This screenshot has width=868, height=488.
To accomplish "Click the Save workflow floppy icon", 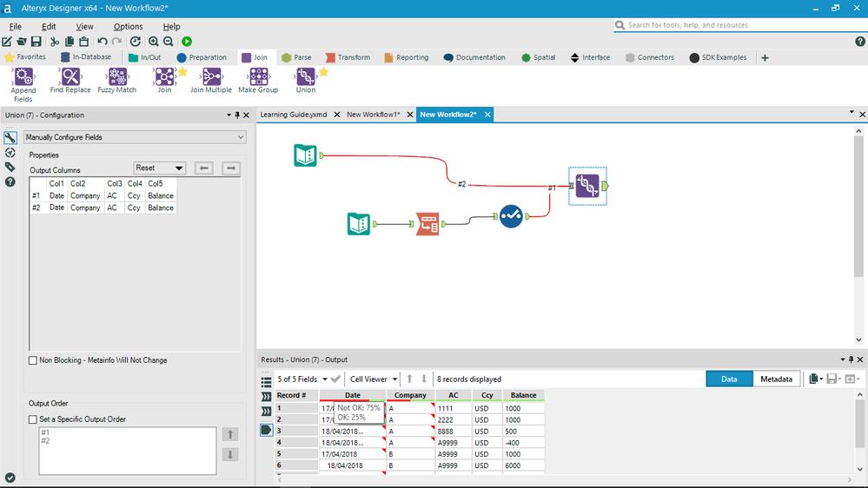I will tap(36, 42).
